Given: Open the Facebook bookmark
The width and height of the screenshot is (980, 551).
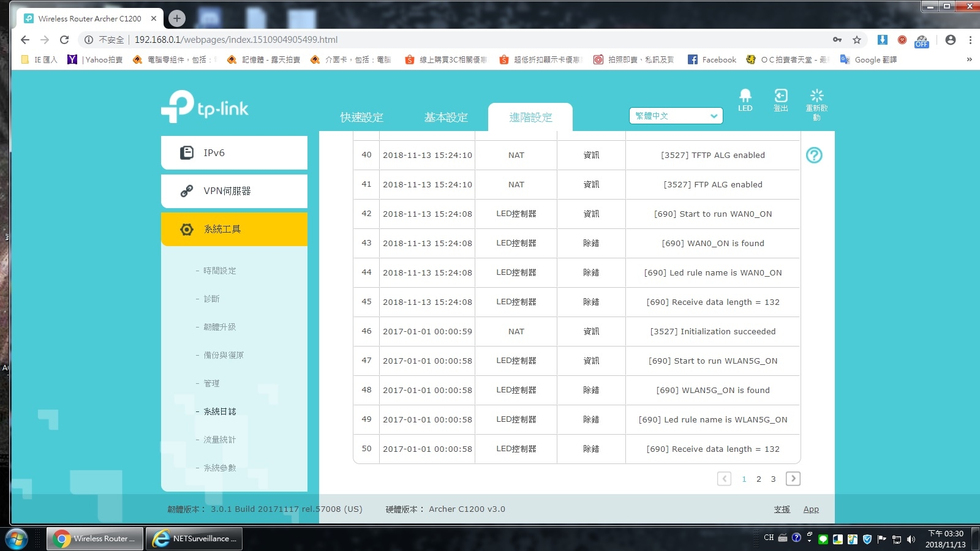Looking at the screenshot, I should click(x=712, y=59).
